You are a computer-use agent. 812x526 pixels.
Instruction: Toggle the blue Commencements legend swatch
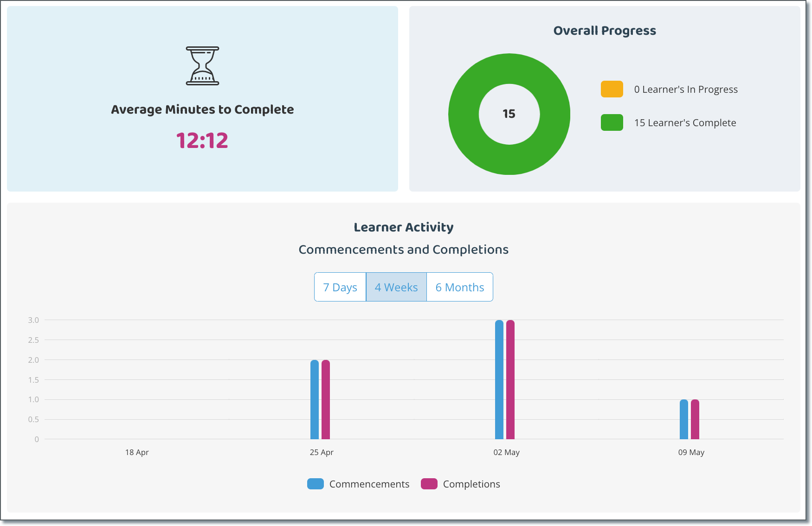point(316,484)
